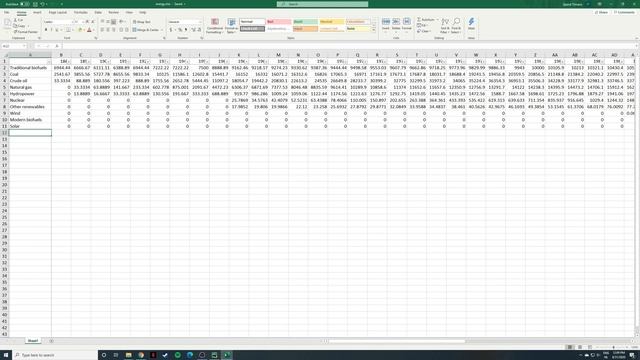Screen dimensions: 640x360
Task: Click AutoSum
Action: [426, 20]
